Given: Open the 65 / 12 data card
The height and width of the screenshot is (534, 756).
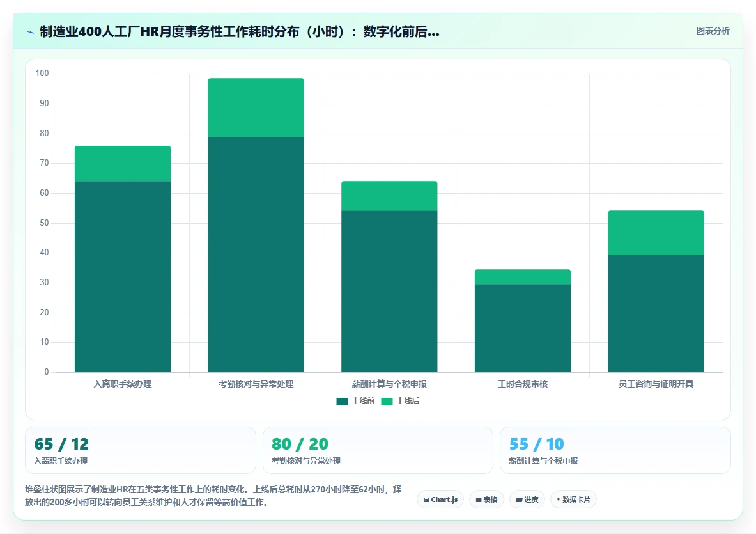Looking at the screenshot, I should coord(141,450).
